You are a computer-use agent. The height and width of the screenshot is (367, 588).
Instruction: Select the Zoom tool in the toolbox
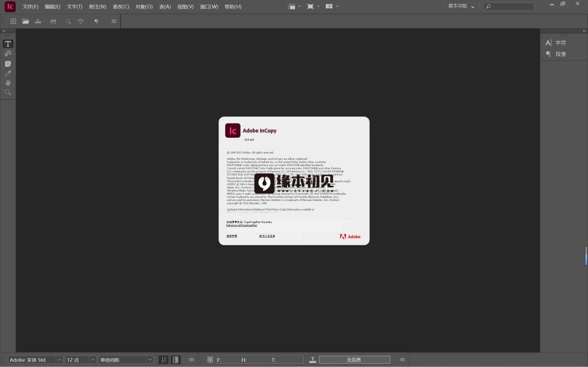8,92
